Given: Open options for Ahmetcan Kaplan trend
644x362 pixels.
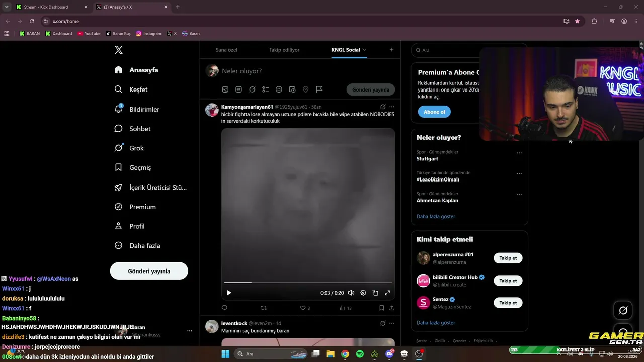Looking at the screenshot, I should click(x=519, y=195).
